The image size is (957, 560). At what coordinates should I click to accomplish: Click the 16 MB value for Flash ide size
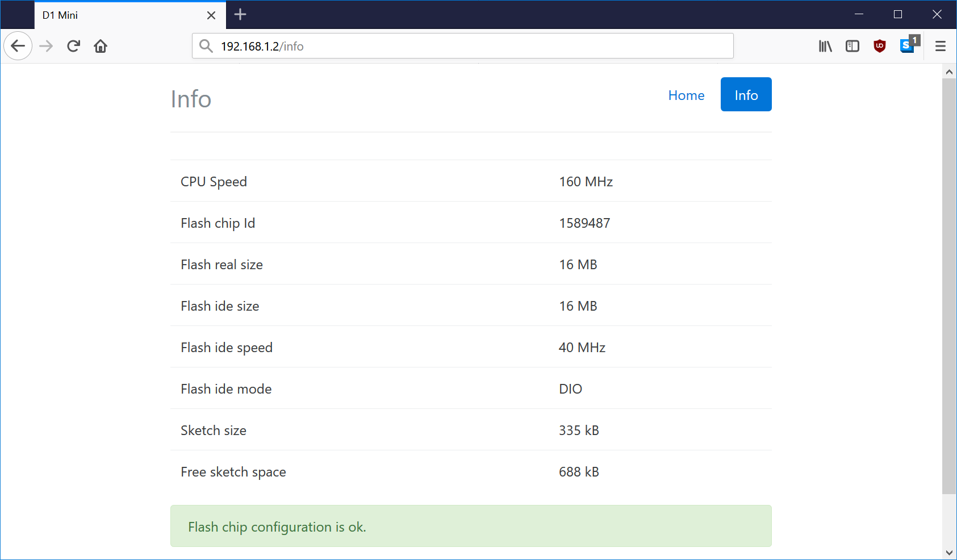coord(578,306)
